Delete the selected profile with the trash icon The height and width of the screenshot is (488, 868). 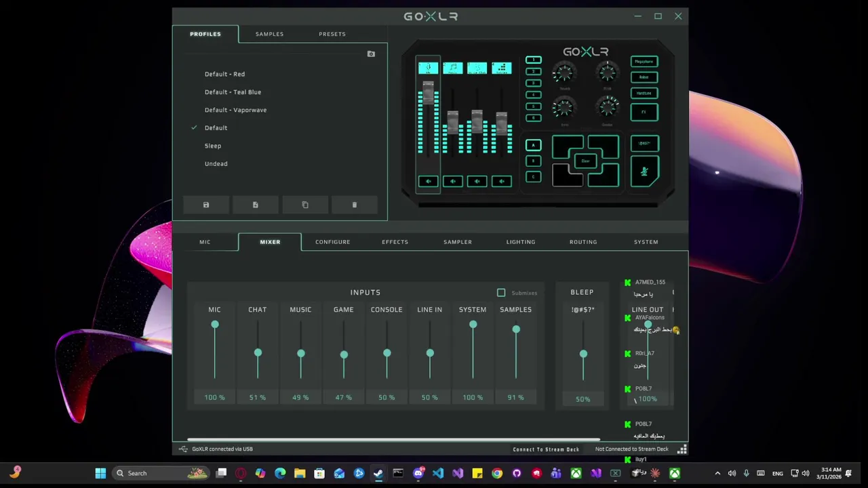click(354, 205)
